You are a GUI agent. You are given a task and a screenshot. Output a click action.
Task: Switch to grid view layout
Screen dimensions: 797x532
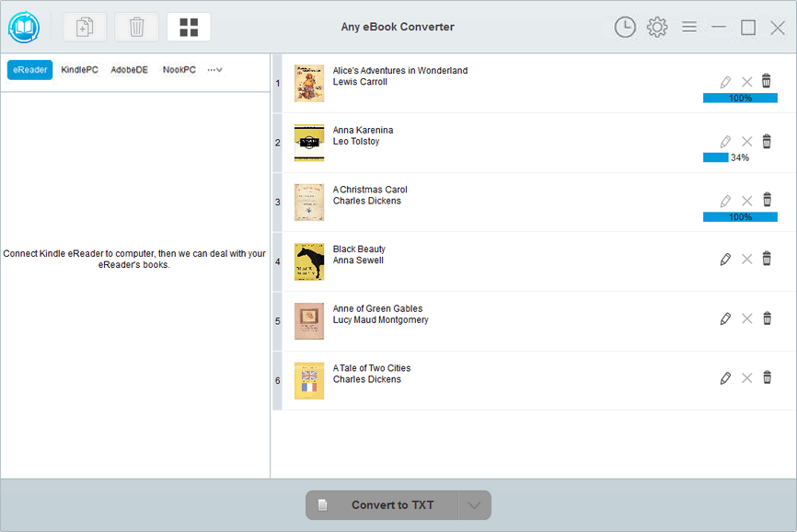click(189, 27)
